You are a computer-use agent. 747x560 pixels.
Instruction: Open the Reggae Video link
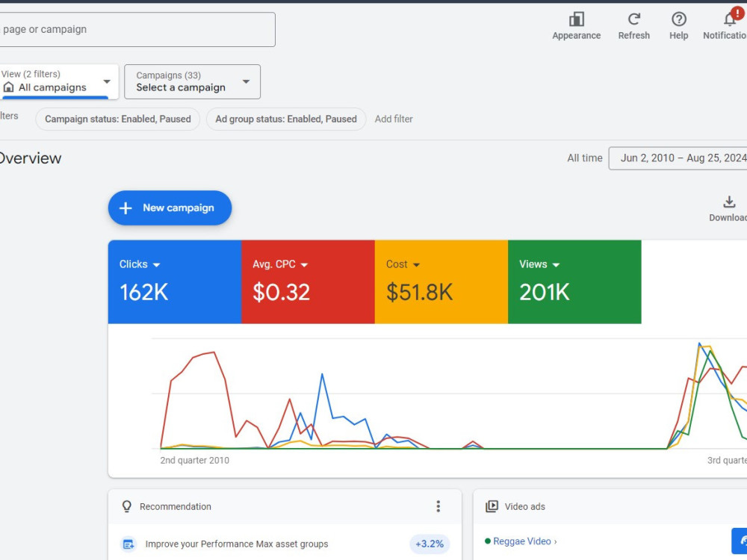[521, 541]
